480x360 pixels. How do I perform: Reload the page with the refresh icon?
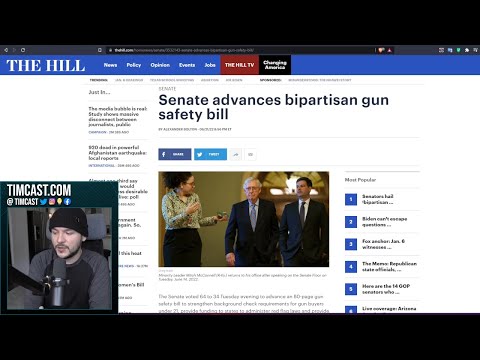coord(23,50)
